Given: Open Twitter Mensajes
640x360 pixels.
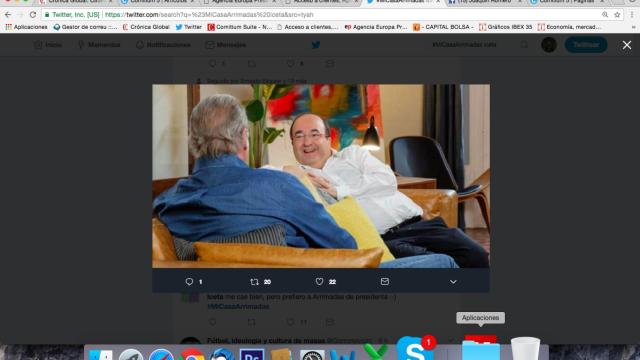Looking at the screenshot, I should point(226,45).
